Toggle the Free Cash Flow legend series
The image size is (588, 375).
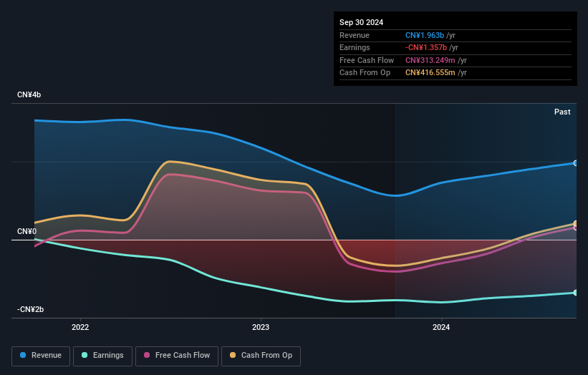tap(177, 356)
